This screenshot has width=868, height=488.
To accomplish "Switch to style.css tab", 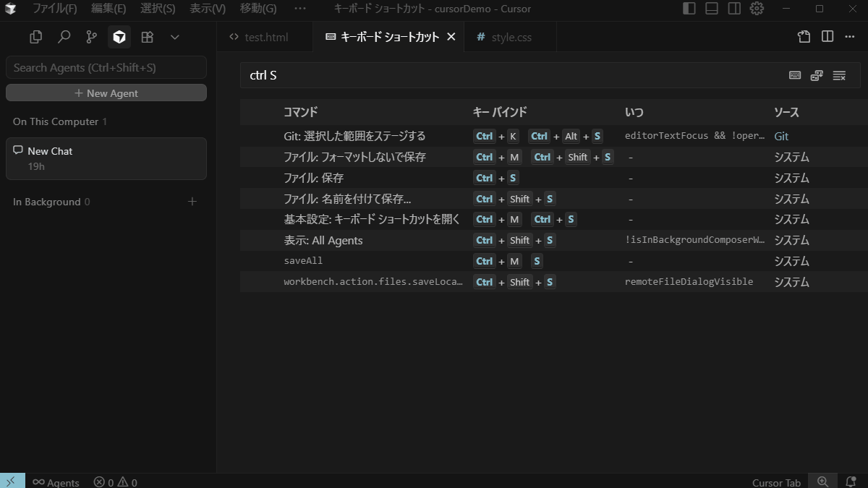I will click(x=511, y=37).
